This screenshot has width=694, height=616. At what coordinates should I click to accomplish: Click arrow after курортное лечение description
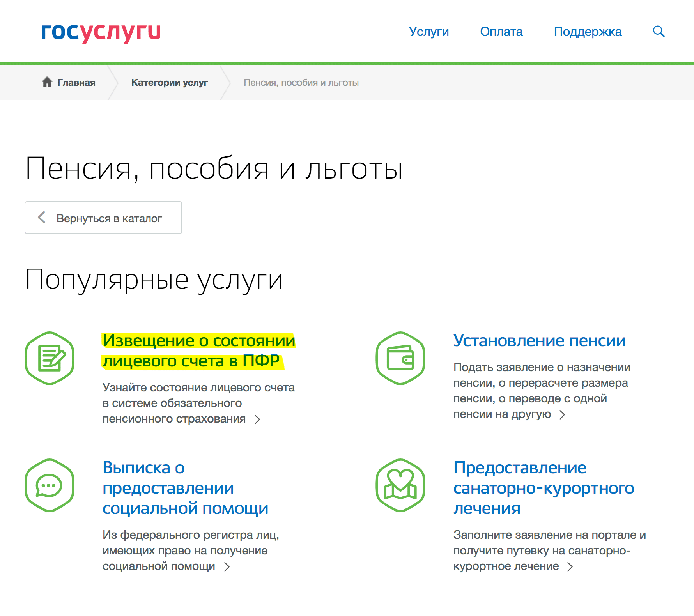[x=570, y=566]
